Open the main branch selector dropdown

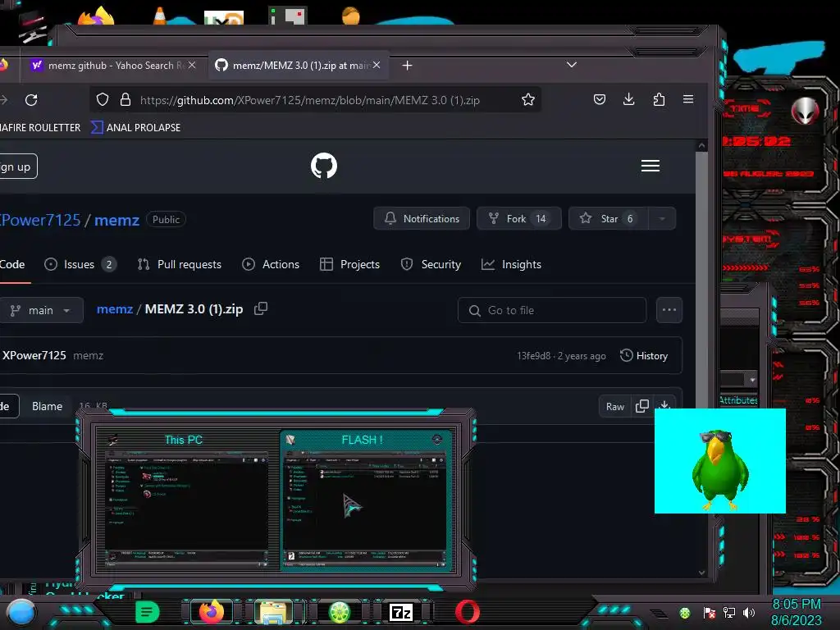(41, 310)
